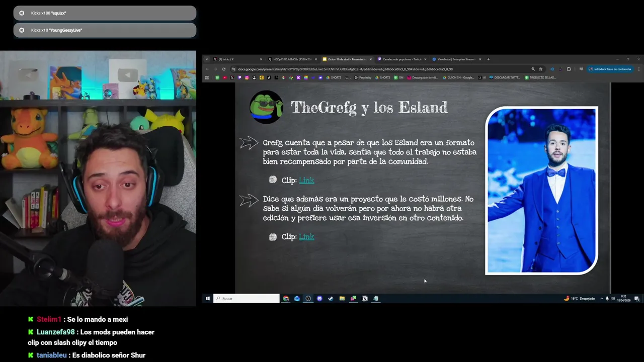The height and width of the screenshot is (362, 644).
Task: Open the OBS Studio taskbar icon
Action: tap(308, 299)
